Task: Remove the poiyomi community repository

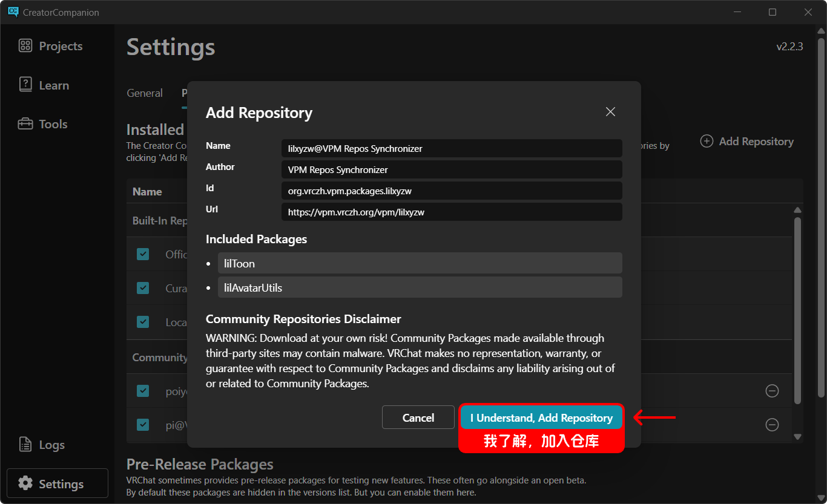Action: pyautogui.click(x=772, y=391)
